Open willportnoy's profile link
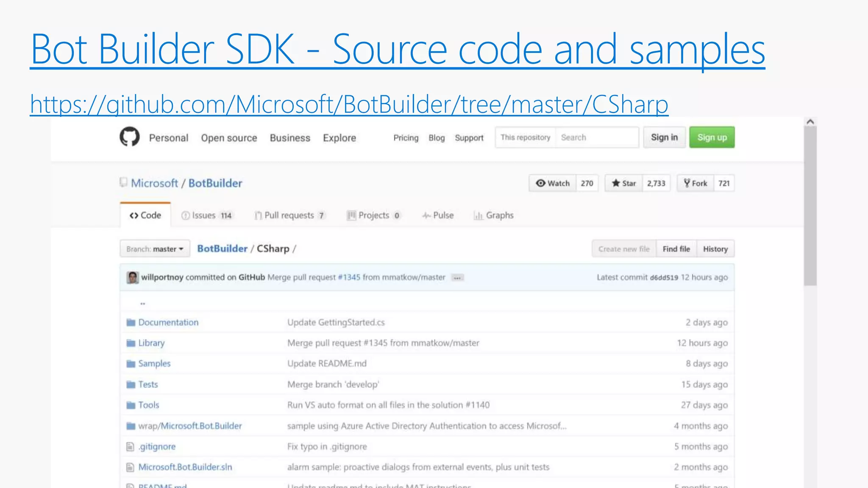 pos(162,277)
